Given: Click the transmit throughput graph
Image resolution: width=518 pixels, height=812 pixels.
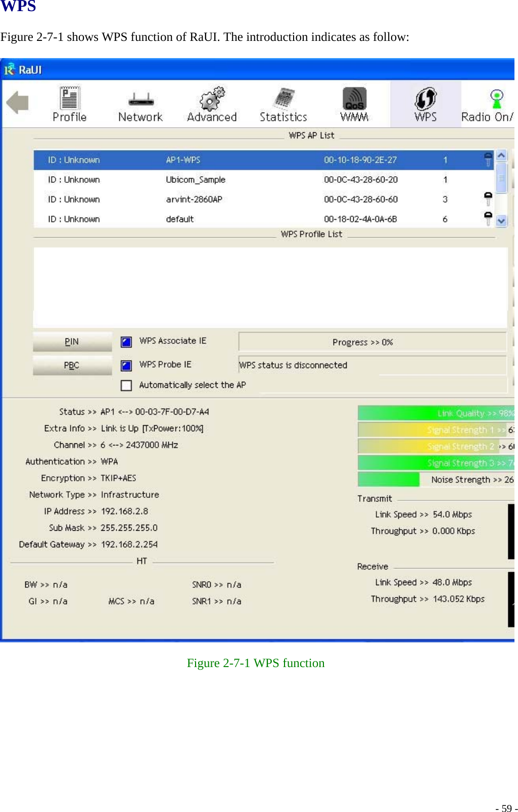Looking at the screenshot, I should click(511, 531).
